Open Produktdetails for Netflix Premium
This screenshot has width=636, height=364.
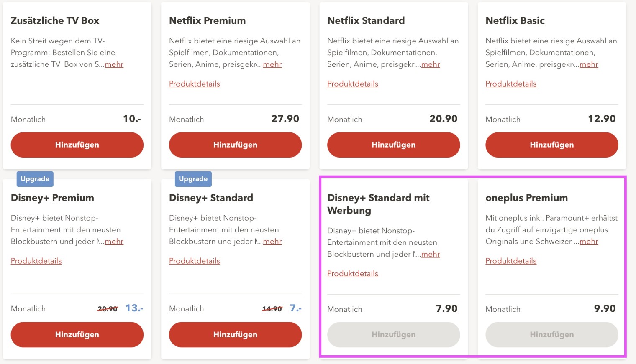pyautogui.click(x=195, y=84)
